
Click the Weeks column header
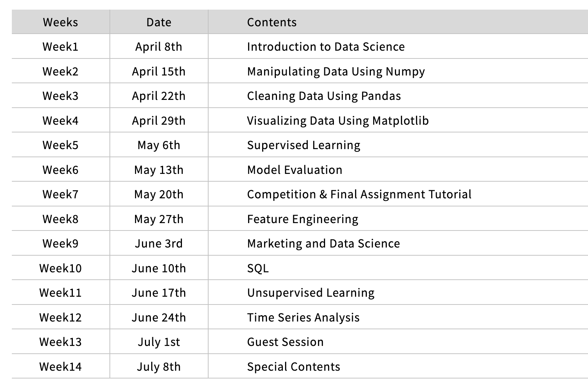click(60, 22)
